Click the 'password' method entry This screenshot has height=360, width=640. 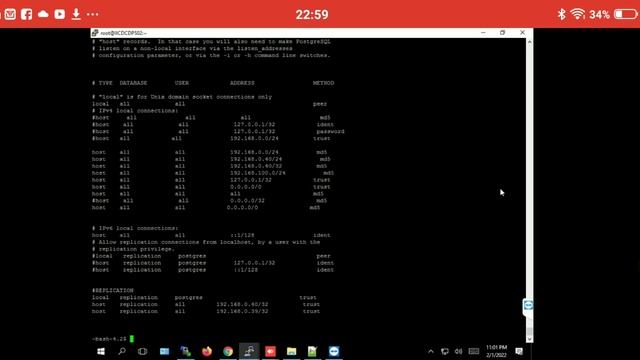click(330, 131)
